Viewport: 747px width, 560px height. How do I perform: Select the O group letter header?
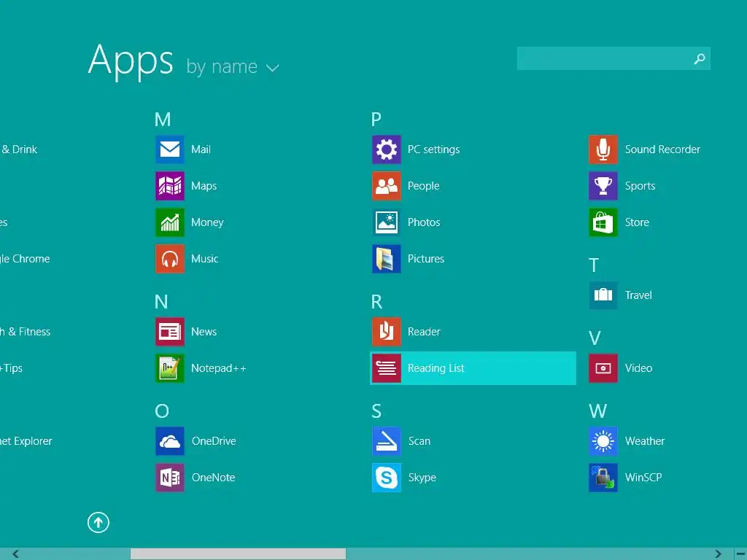(x=162, y=411)
